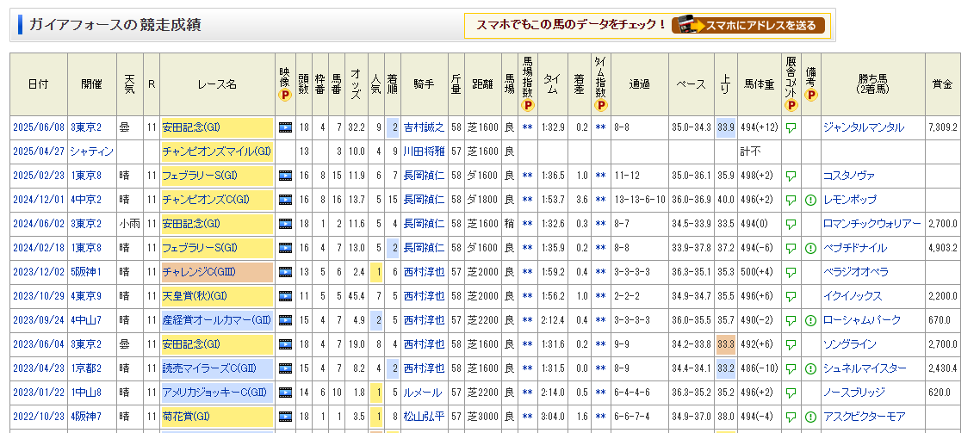The height and width of the screenshot is (433, 980).
Task: Click premium P icon under 馬場指数 header
Action: tap(527, 106)
